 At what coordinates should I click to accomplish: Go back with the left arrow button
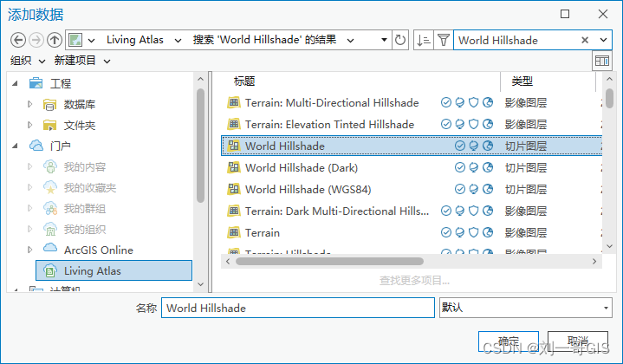coord(18,40)
